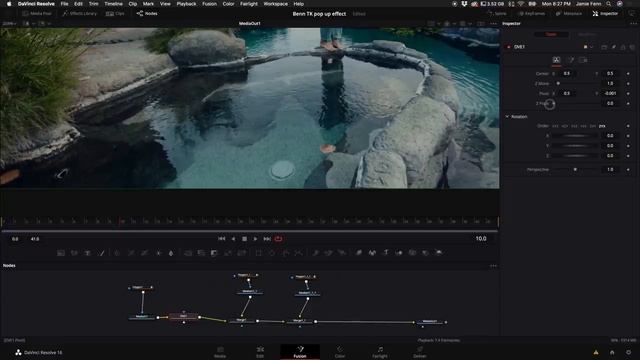Image resolution: width=640 pixels, height=360 pixels.
Task: Click the X rotation slider
Action: [x=576, y=136]
